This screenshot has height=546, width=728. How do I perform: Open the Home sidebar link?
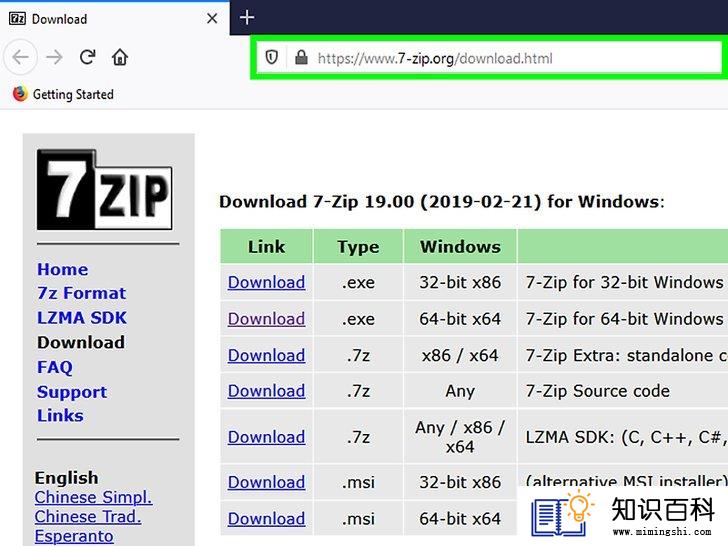click(63, 269)
